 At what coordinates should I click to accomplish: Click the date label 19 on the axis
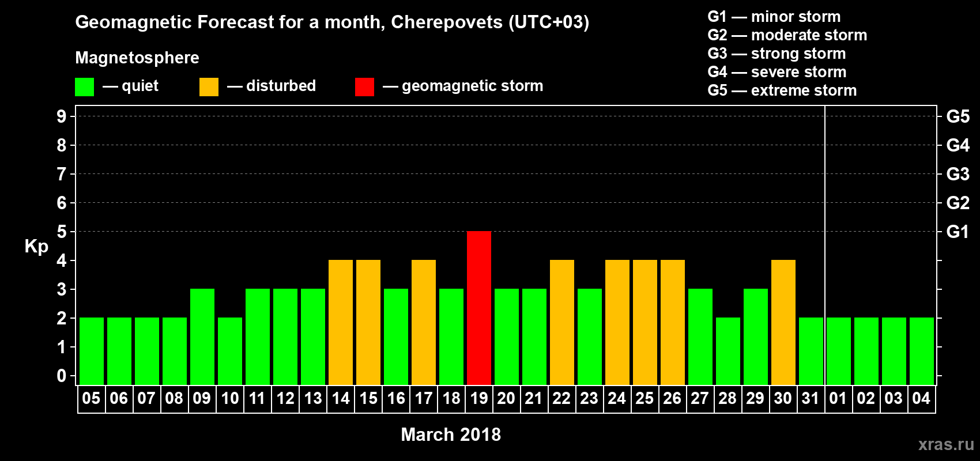coord(479,398)
